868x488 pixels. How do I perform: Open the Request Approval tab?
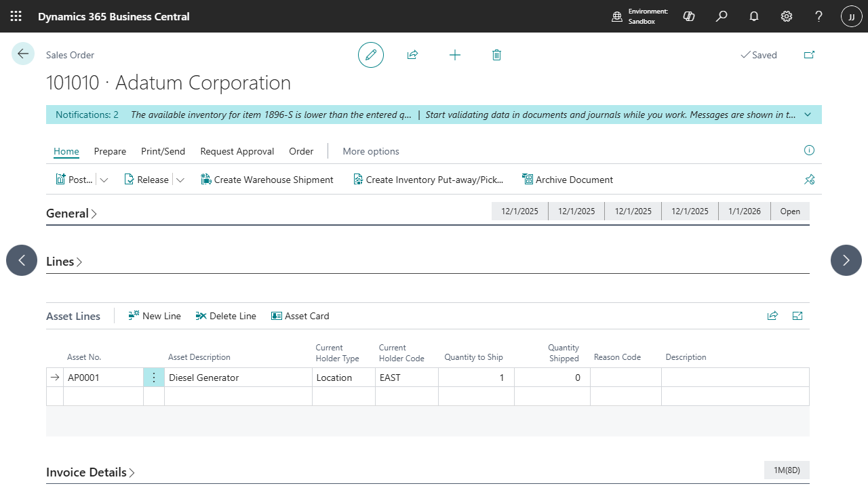coord(237,151)
